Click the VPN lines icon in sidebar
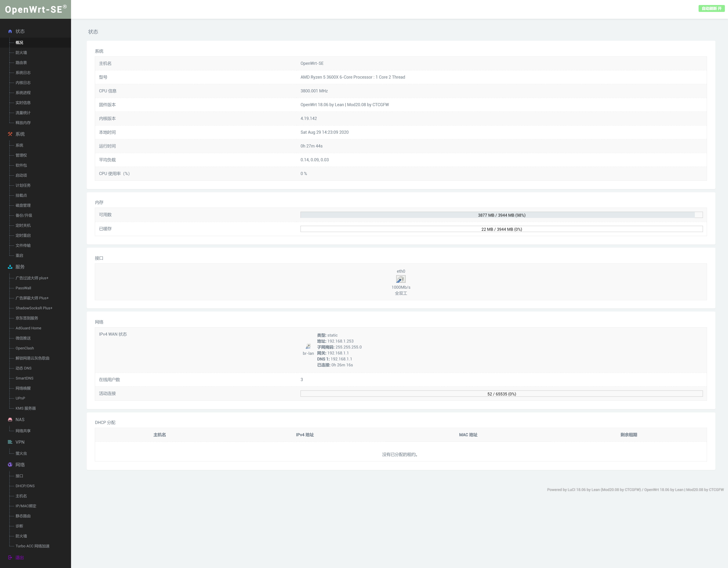728x568 pixels. [x=10, y=442]
